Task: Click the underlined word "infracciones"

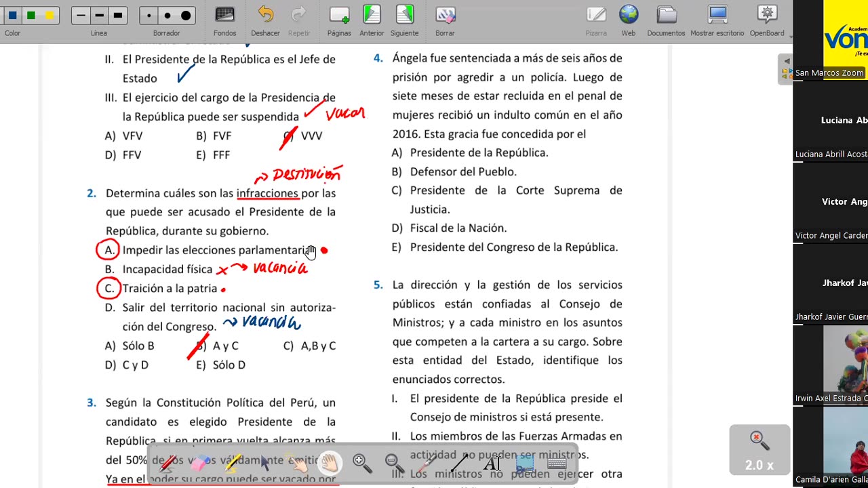Action: tap(267, 193)
